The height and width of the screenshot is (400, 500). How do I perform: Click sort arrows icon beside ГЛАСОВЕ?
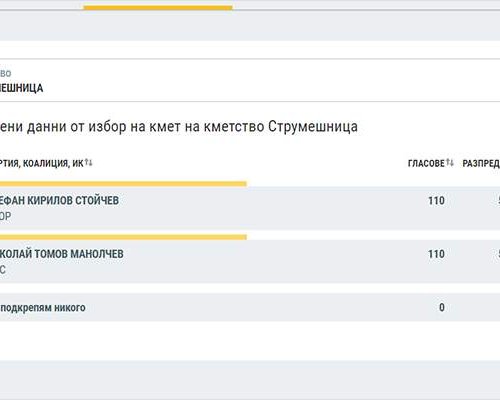click(x=450, y=163)
